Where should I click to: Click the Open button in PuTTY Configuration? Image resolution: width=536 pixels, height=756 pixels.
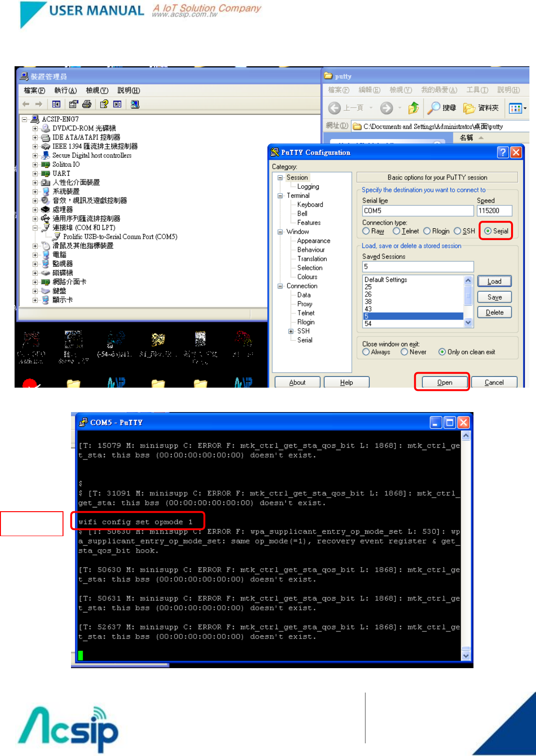point(445,382)
